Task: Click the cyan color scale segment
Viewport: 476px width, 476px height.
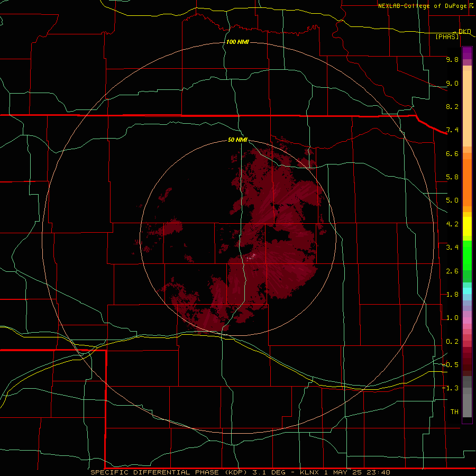Action: (467, 291)
